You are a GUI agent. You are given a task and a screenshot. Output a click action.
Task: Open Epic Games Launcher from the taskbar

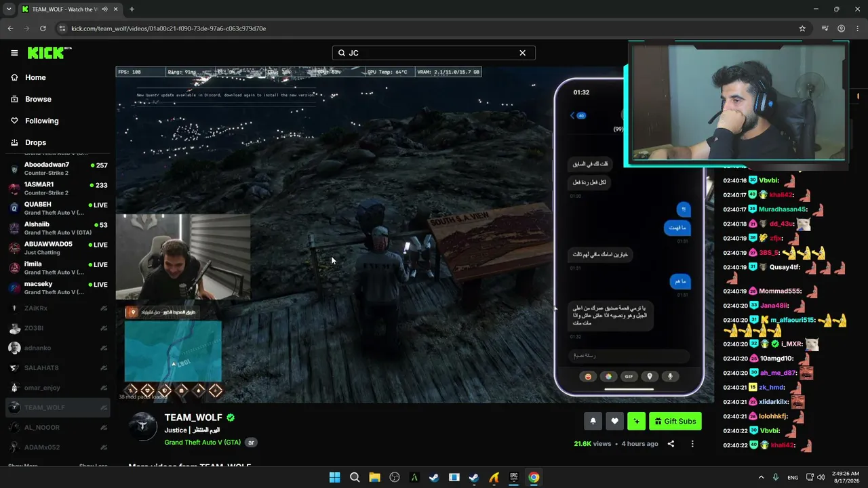[x=514, y=477]
